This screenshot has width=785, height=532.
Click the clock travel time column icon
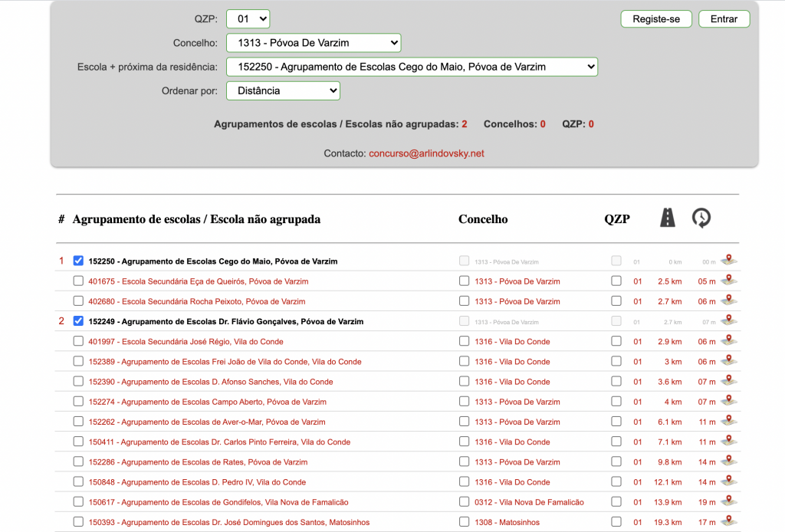[701, 218]
